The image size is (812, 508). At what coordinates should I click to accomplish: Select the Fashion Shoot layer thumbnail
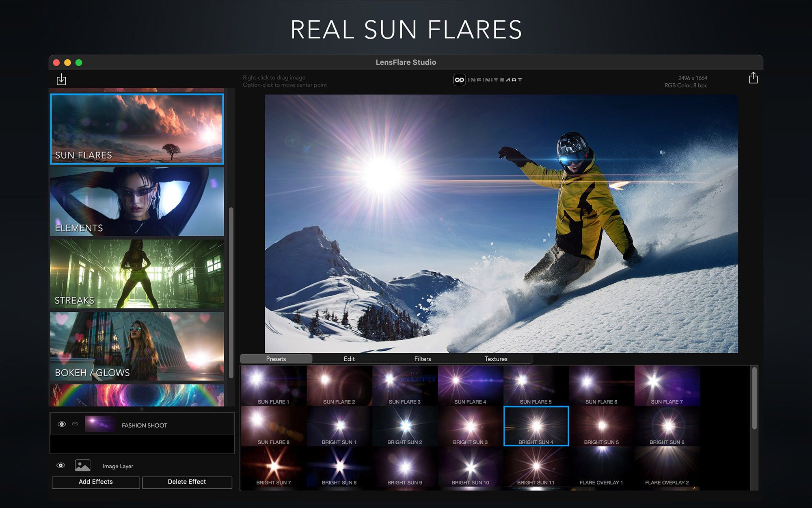[x=100, y=424]
